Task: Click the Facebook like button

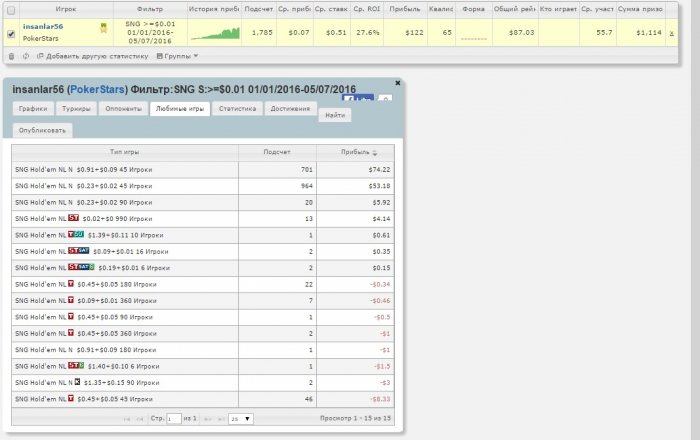Action: pyautogui.click(x=358, y=98)
